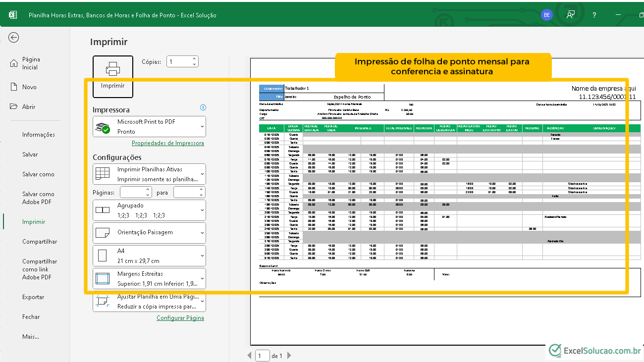Screen dimensions: 644x362
Task: Click the Configurar Página link
Action: point(180,318)
